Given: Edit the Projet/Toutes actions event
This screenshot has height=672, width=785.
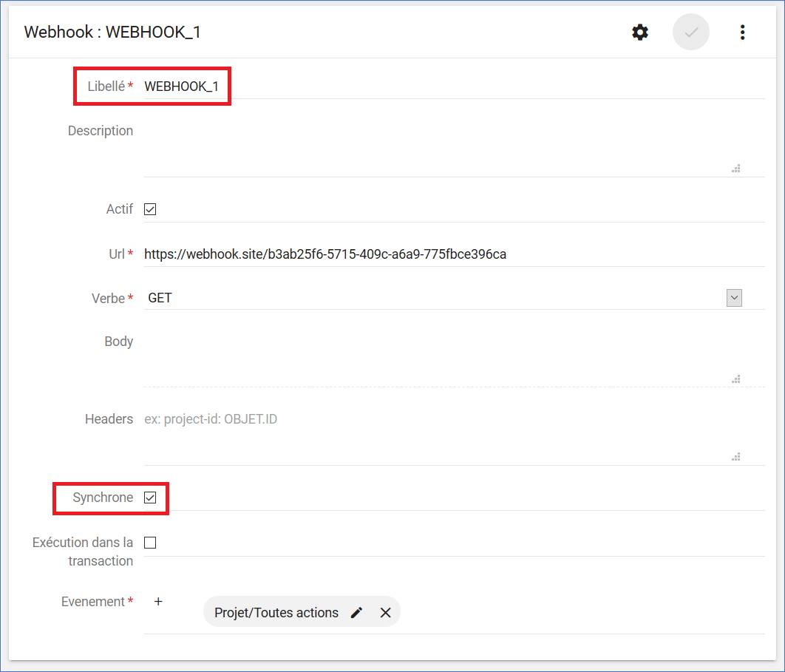Looking at the screenshot, I should [356, 612].
